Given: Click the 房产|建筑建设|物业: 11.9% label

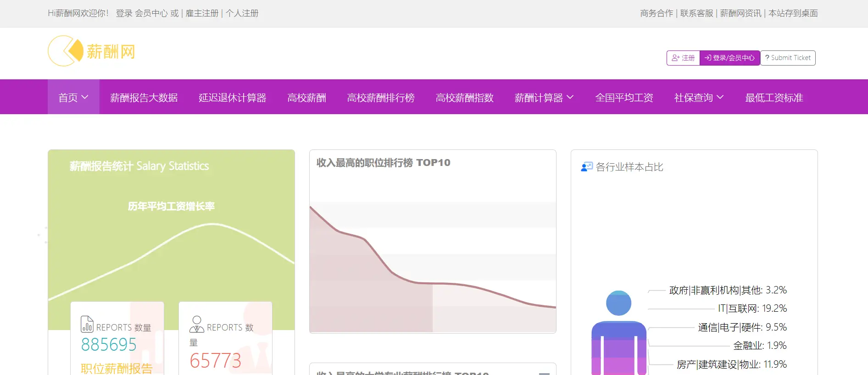Looking at the screenshot, I should click(x=732, y=364).
